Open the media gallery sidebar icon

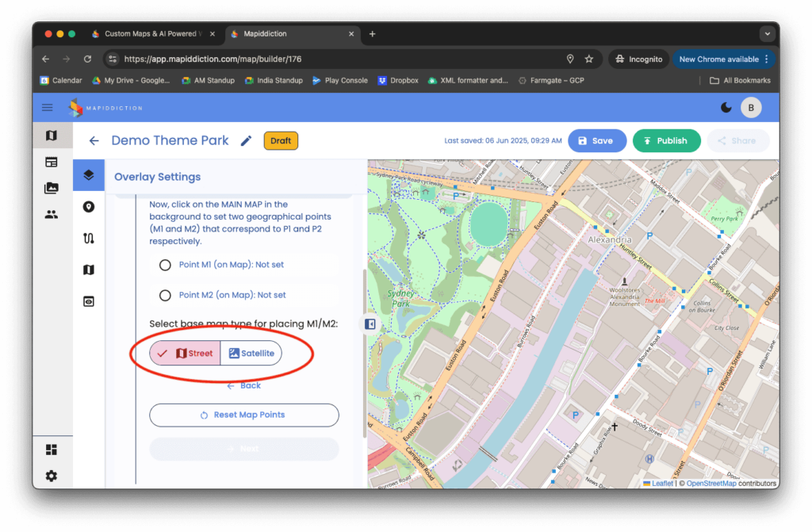click(x=52, y=188)
